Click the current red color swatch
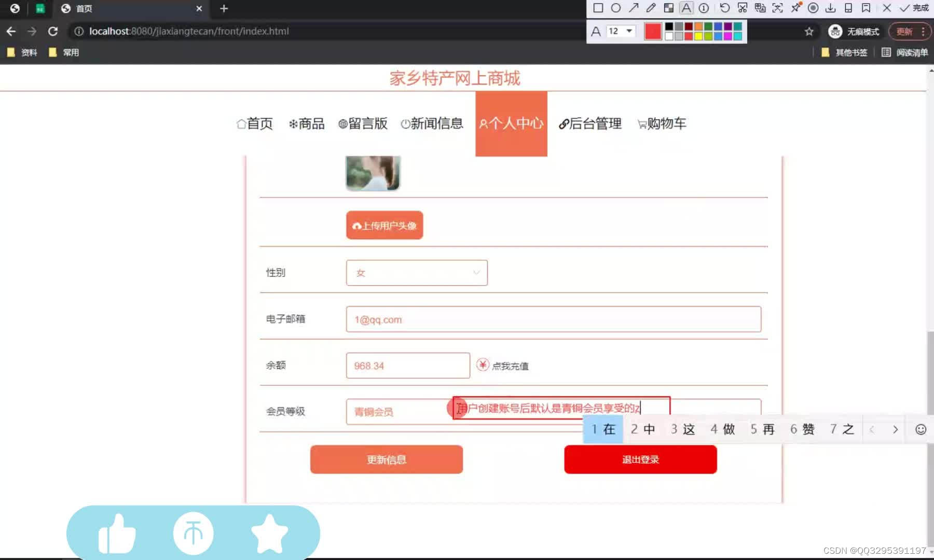Screen dimensions: 934x560 click(653, 31)
